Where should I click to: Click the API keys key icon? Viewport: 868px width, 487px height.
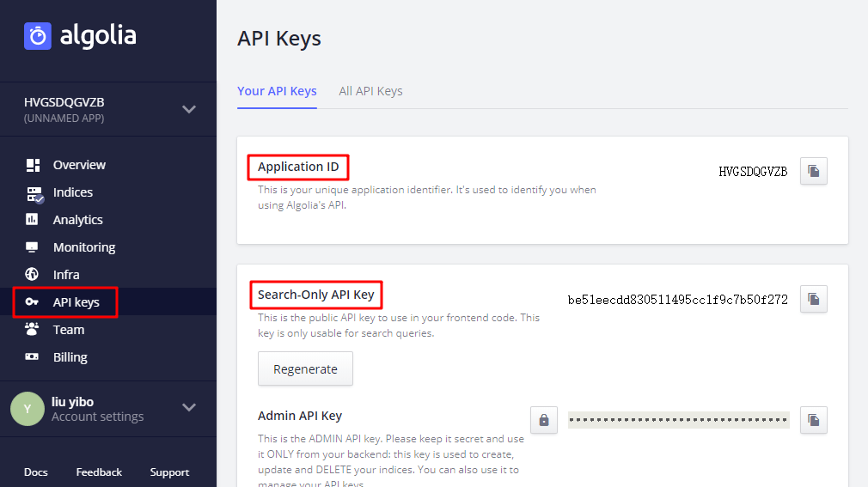[x=32, y=301]
